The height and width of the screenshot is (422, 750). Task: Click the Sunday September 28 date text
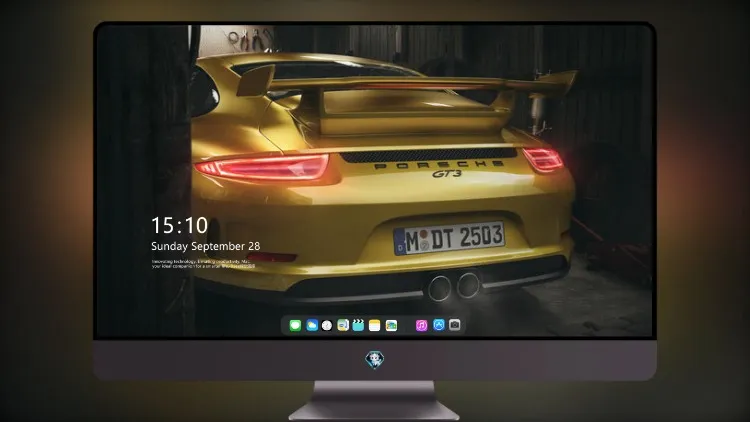pos(206,246)
